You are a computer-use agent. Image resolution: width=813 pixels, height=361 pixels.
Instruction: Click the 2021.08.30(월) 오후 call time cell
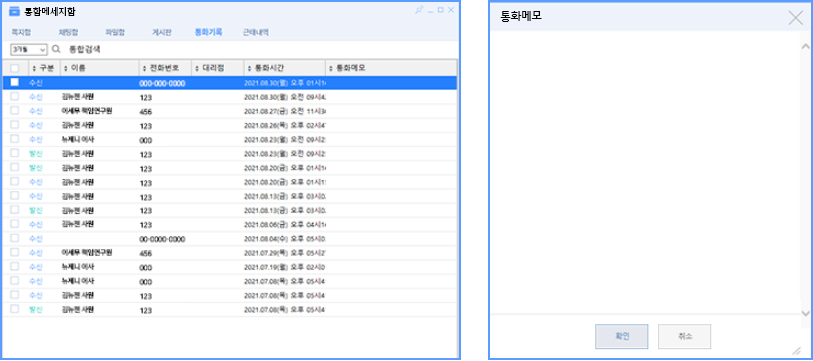pos(285,82)
